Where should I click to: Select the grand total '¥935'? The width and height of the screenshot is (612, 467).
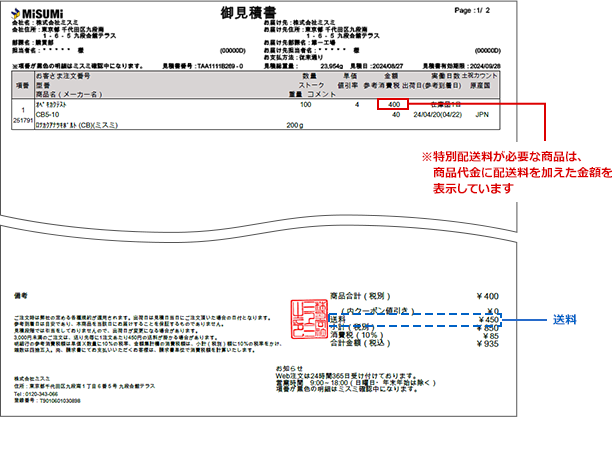(487, 344)
